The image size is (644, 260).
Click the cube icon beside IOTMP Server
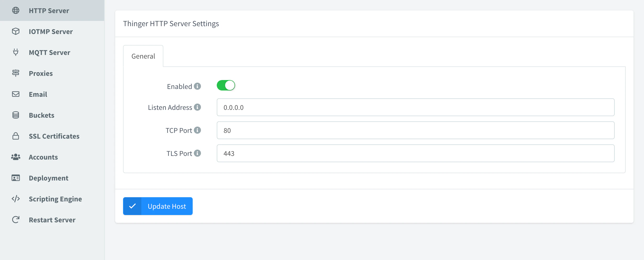(16, 31)
